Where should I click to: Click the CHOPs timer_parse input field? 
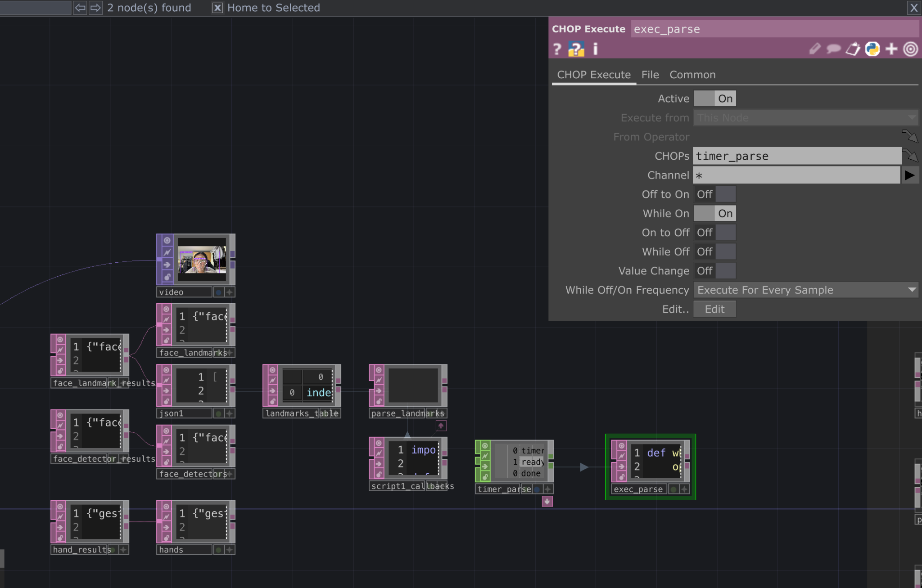click(x=796, y=156)
